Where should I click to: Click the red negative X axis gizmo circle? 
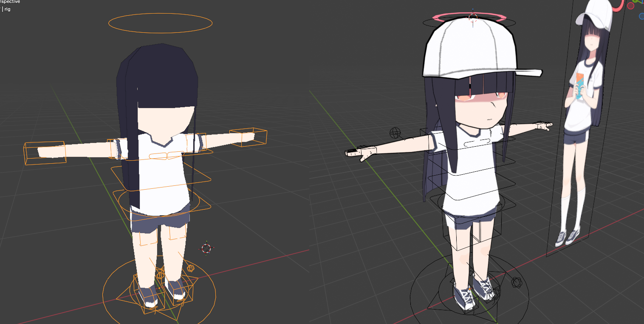pos(631,6)
